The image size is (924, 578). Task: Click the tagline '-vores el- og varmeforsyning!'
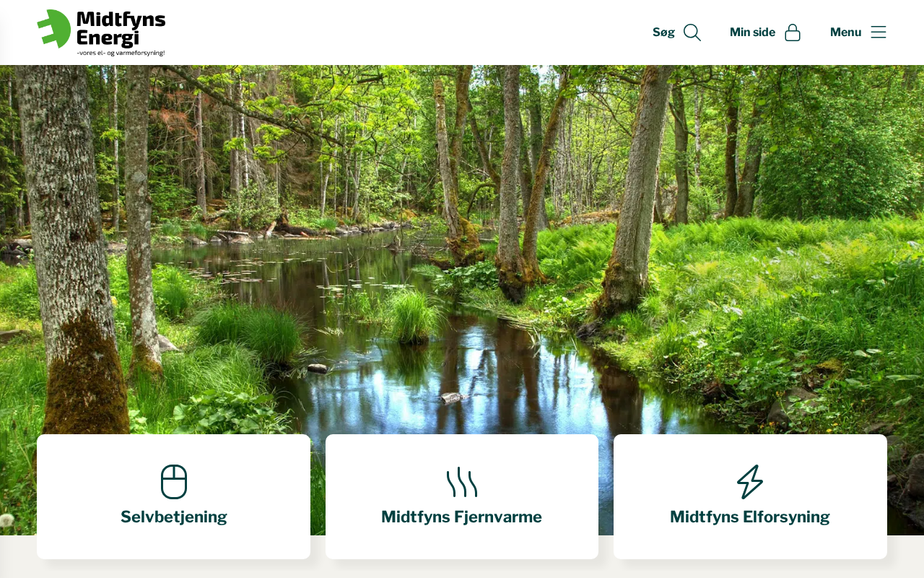click(x=121, y=53)
